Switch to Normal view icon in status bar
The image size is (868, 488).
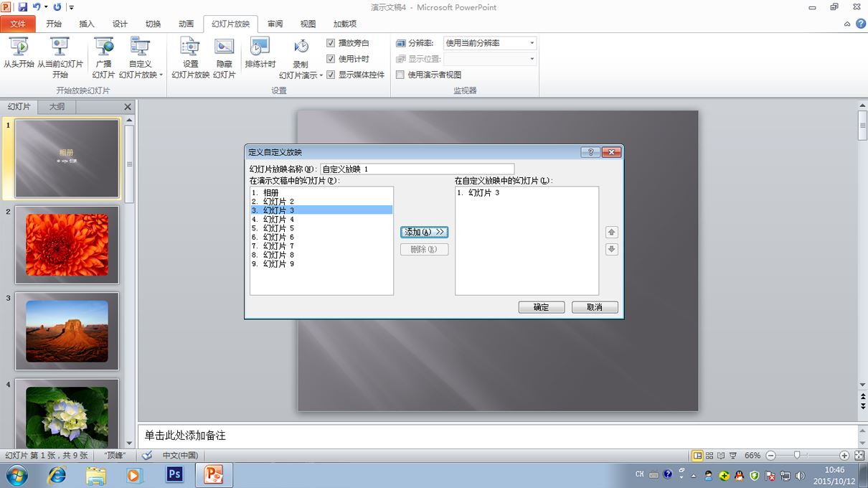pos(697,456)
